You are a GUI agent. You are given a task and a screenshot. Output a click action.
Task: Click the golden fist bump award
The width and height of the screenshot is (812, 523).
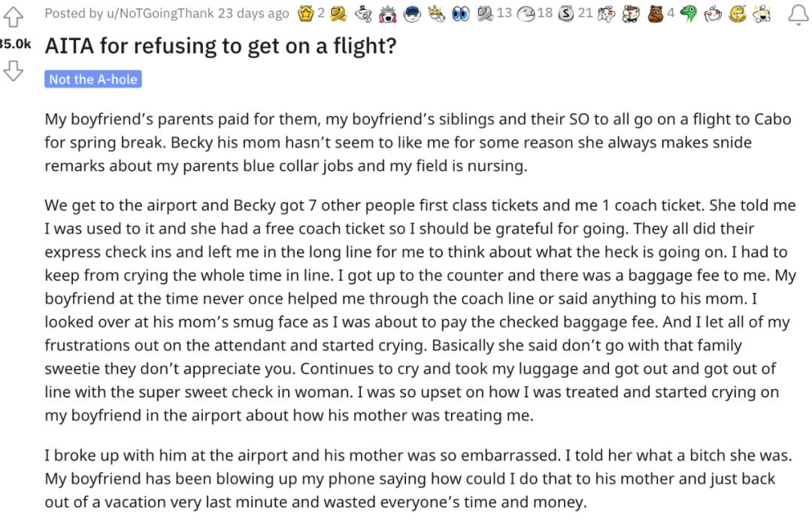[338, 14]
